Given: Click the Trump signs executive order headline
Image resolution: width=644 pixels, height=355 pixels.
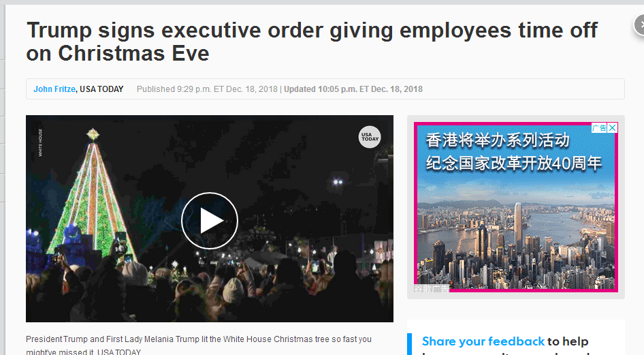Looking at the screenshot, I should (x=312, y=42).
